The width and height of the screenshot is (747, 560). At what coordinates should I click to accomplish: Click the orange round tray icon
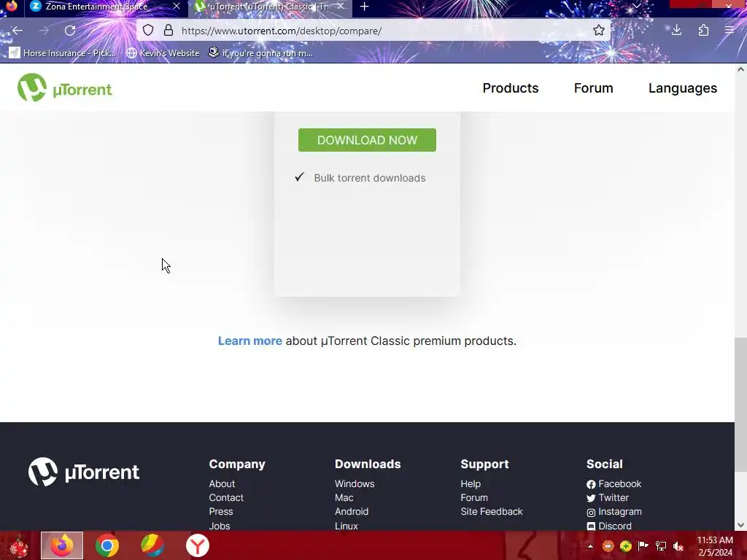(608, 545)
